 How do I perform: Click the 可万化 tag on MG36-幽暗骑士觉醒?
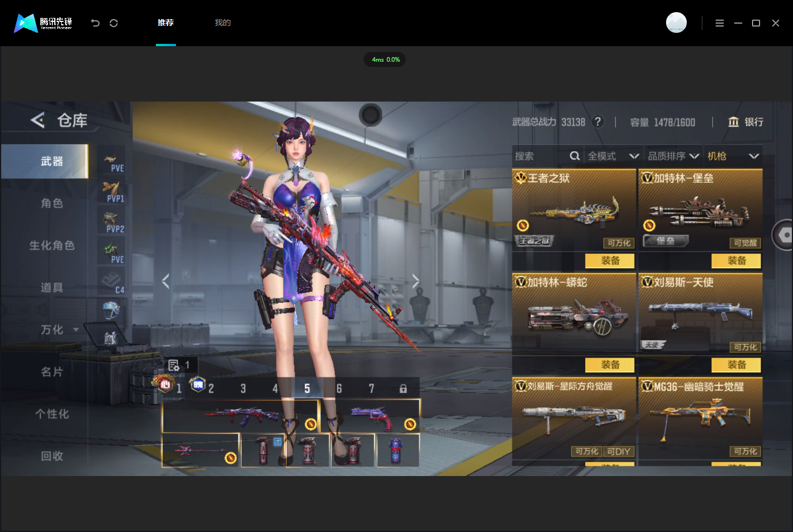[x=745, y=451]
